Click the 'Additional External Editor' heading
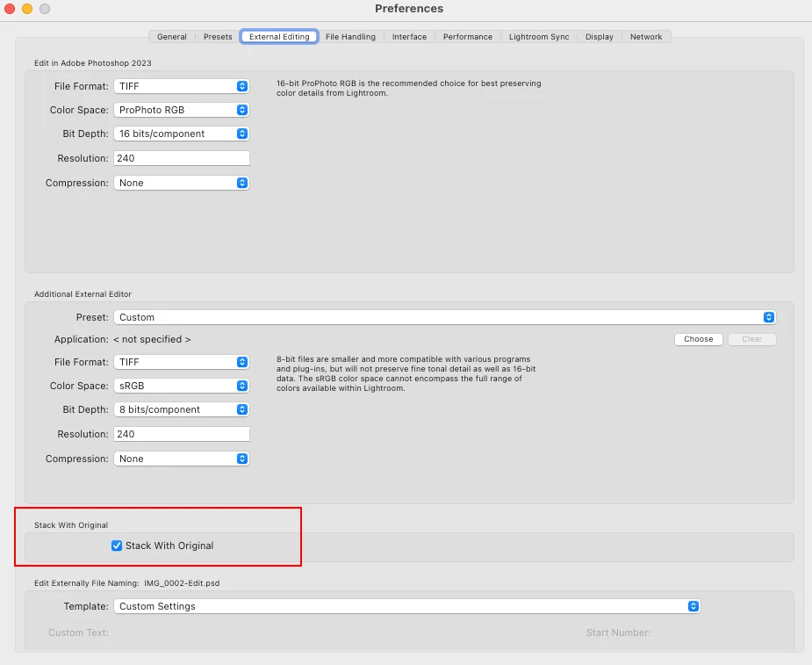Screen dimensions: 812x665 tap(83, 294)
